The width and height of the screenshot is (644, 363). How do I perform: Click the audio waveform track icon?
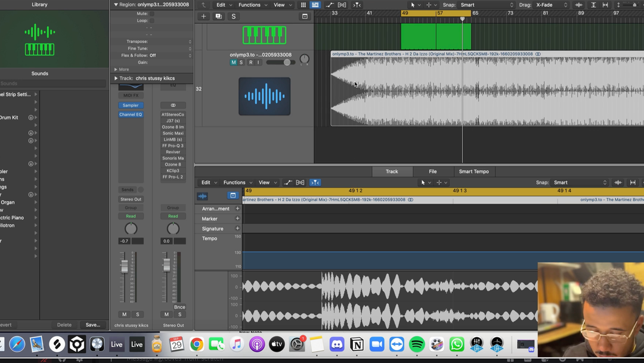(x=264, y=96)
